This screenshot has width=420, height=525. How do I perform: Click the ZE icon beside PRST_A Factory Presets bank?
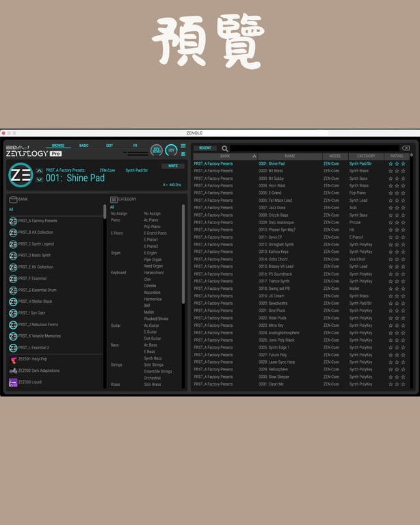pyautogui.click(x=13, y=221)
